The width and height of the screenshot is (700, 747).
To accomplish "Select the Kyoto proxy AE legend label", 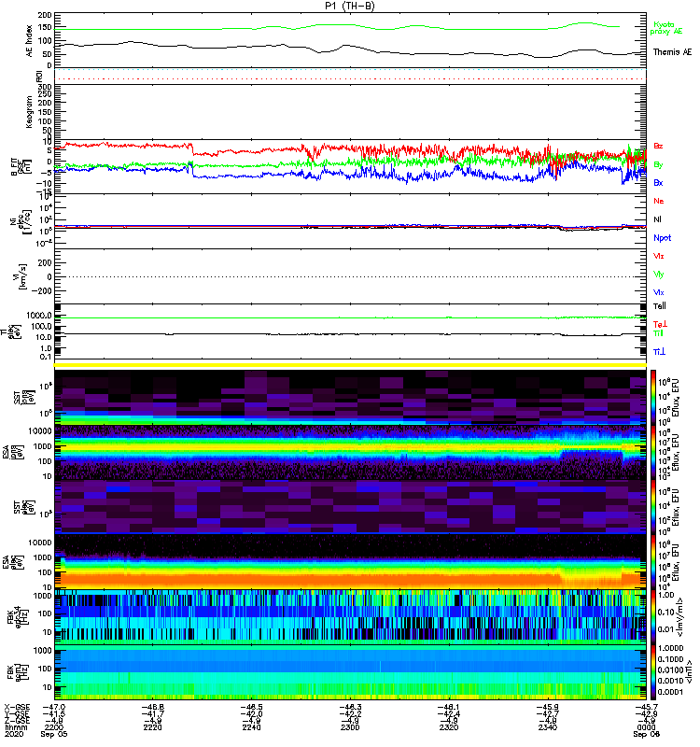I will (x=666, y=28).
